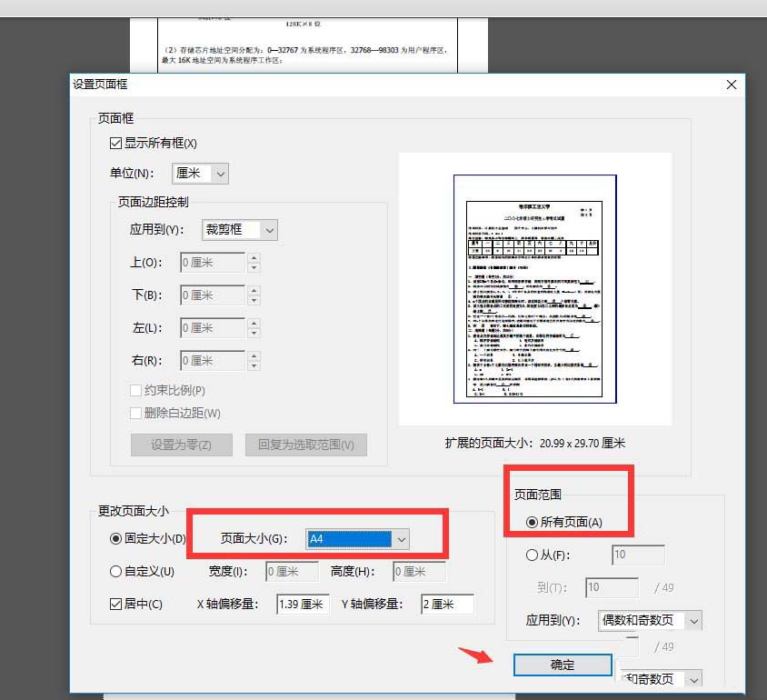This screenshot has height=700, width=767.
Task: Click the Y 轴偏移量 input field
Action: (x=448, y=605)
